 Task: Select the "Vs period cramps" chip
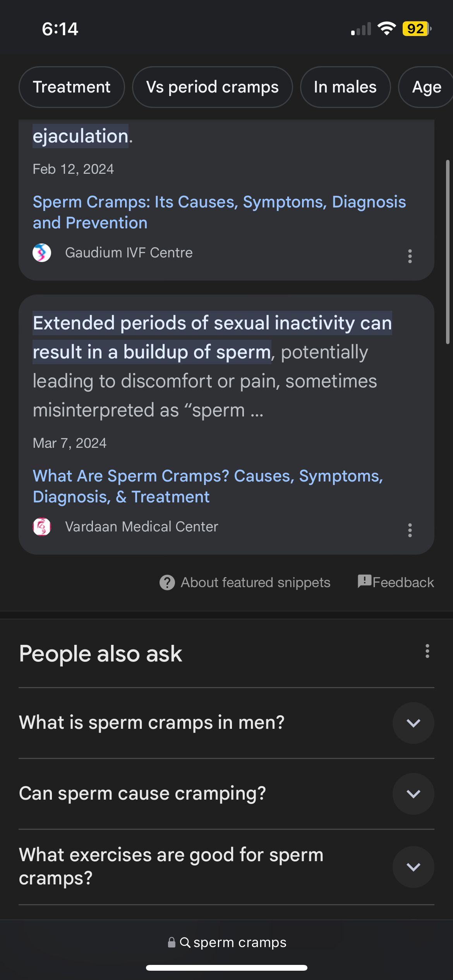click(212, 87)
